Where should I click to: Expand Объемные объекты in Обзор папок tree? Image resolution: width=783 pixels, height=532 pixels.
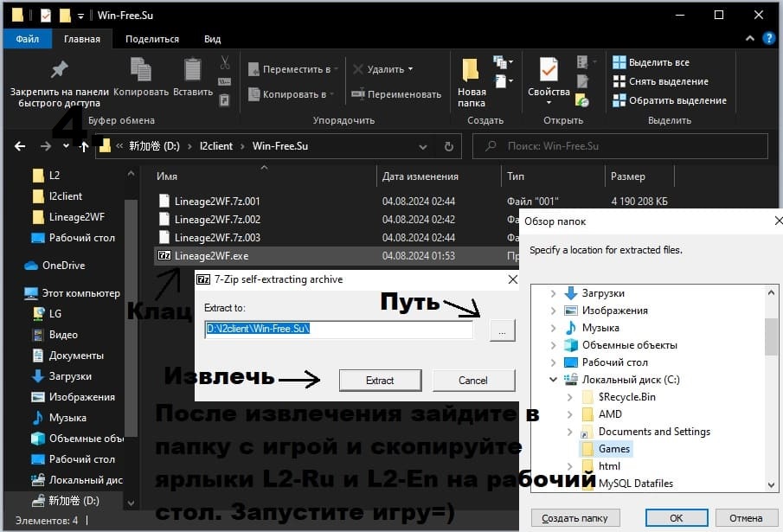point(554,345)
